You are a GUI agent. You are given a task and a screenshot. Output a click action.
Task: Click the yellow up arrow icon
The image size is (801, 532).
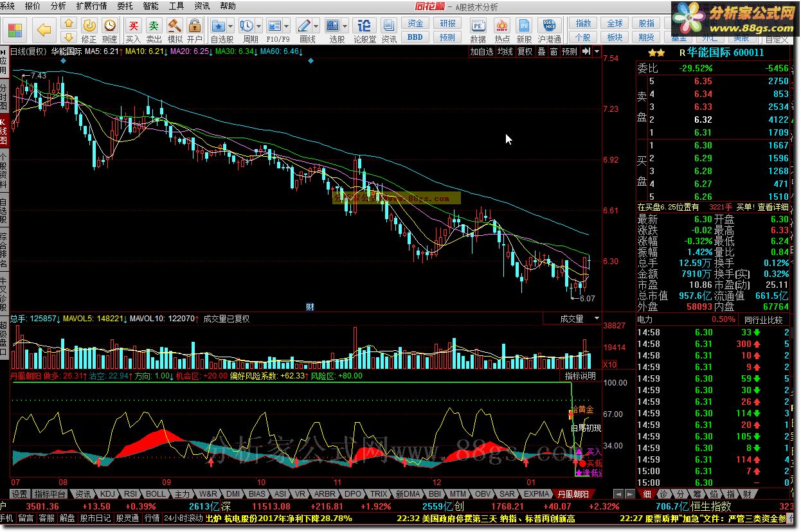click(69, 24)
